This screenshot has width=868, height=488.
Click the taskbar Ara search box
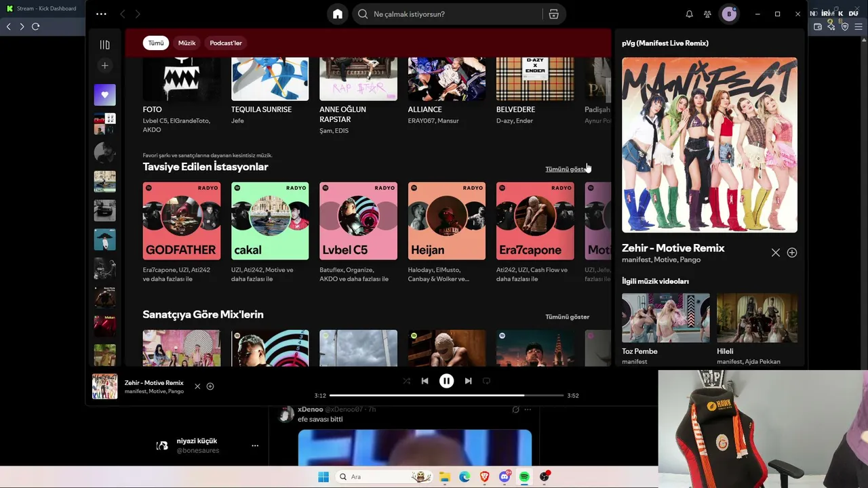(x=384, y=477)
